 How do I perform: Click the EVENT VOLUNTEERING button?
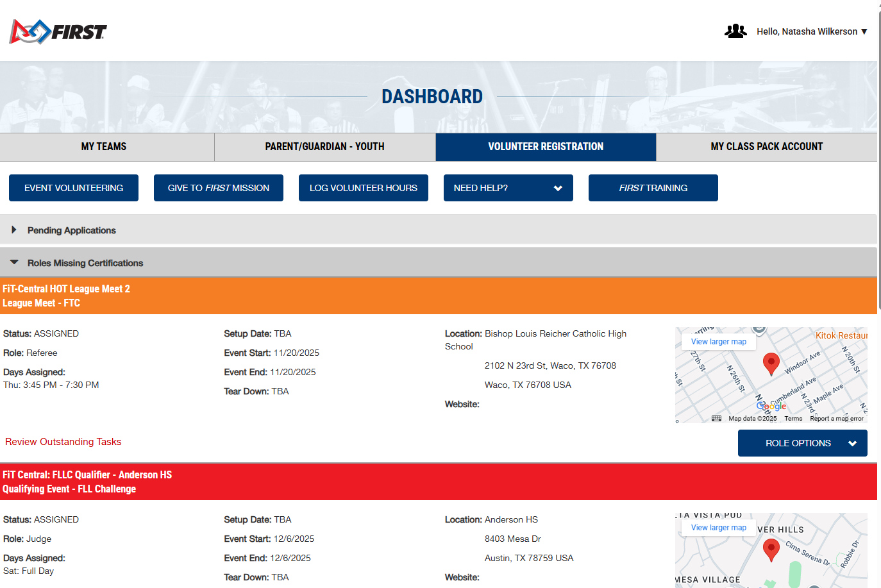73,188
